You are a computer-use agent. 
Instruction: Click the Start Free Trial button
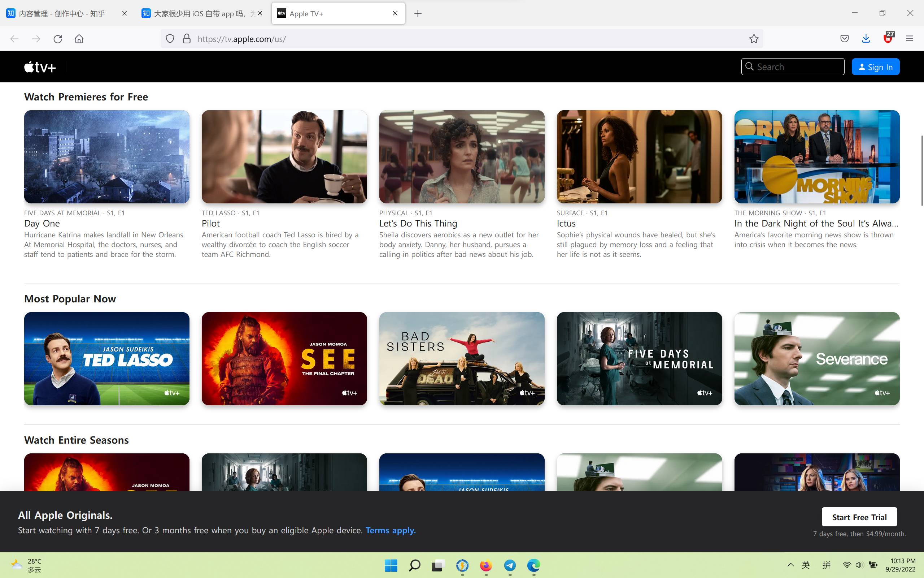[x=859, y=517]
